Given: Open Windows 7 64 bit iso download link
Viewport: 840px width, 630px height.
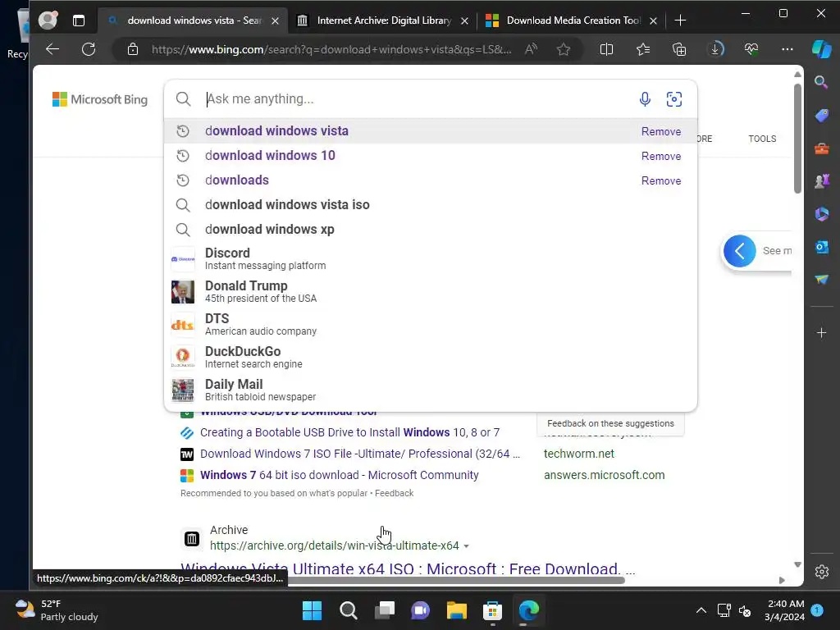Looking at the screenshot, I should (339, 475).
